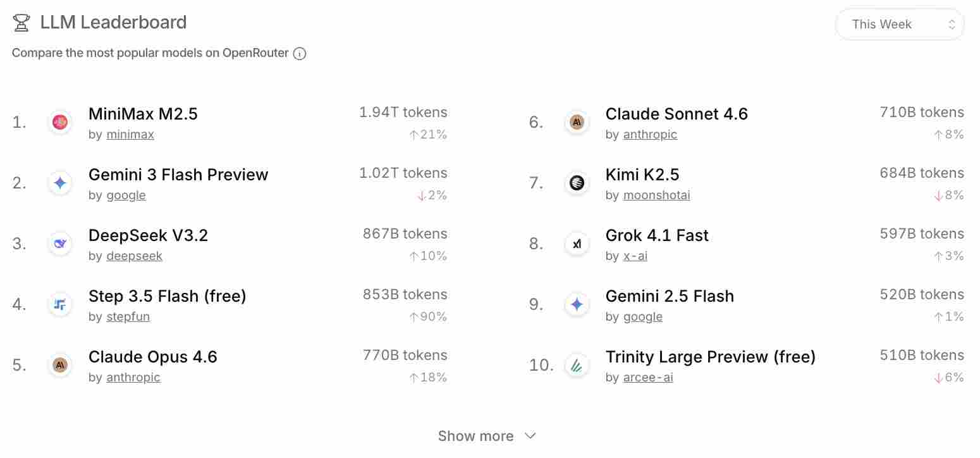Click the chevron next to Show more
The width and height of the screenshot is (980, 458).
point(530,436)
